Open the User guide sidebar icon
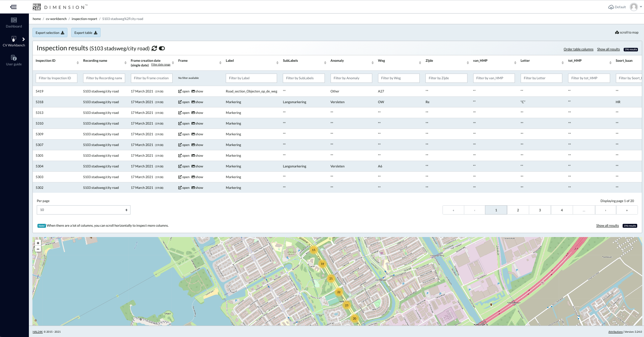 [14, 60]
